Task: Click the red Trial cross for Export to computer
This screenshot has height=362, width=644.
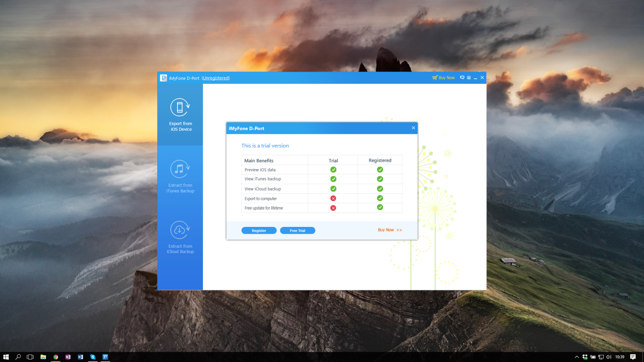Action: click(x=333, y=198)
